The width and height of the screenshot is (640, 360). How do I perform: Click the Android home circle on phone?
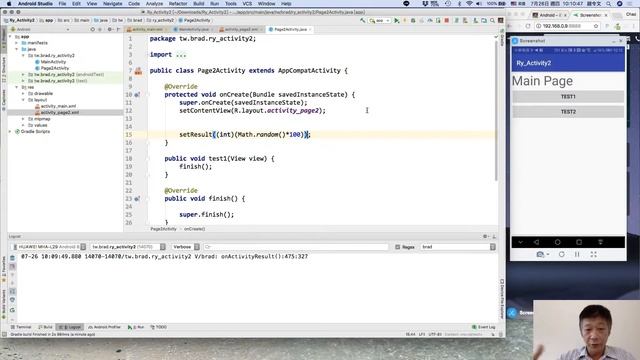point(558,242)
